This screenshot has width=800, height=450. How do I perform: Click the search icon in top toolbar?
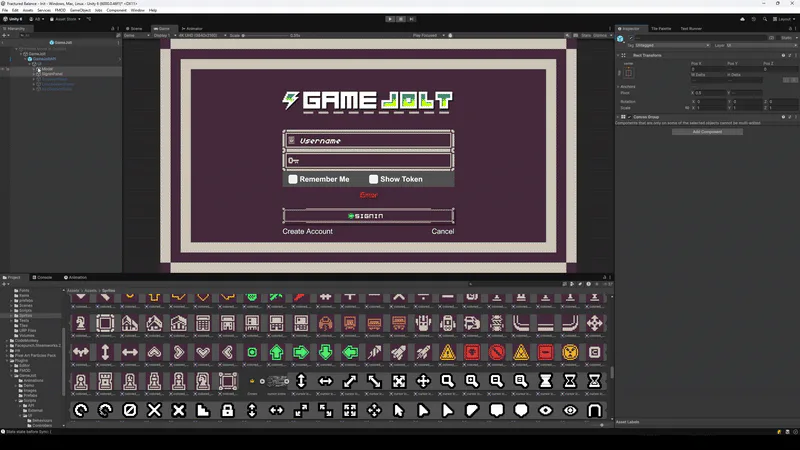[x=764, y=19]
